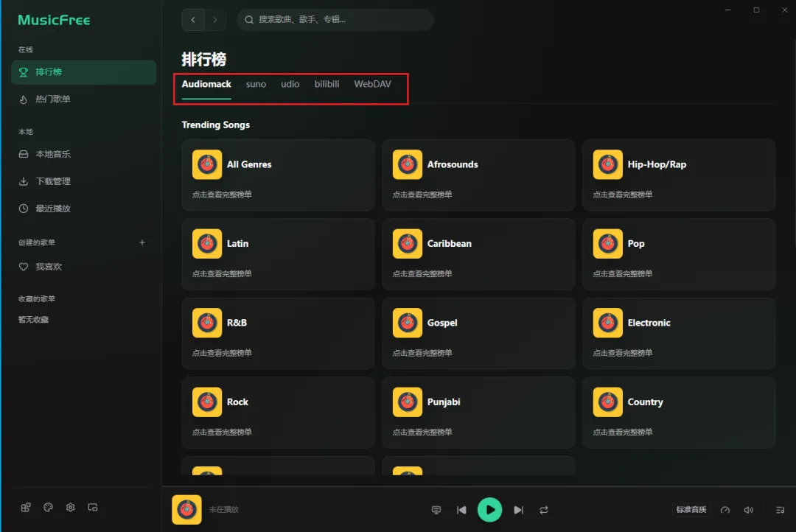796x532 pixels.
Task: Click 暂无收藏 text in sidebar
Action: (x=33, y=320)
